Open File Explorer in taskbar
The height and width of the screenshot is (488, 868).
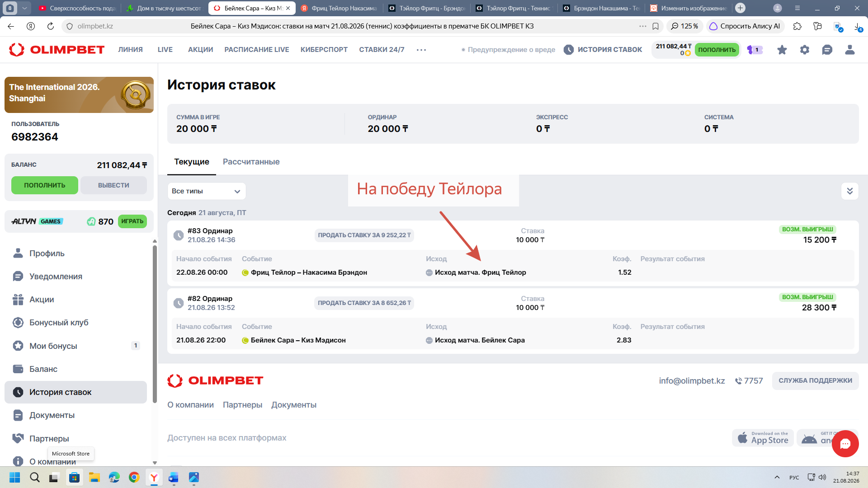pyautogui.click(x=94, y=477)
